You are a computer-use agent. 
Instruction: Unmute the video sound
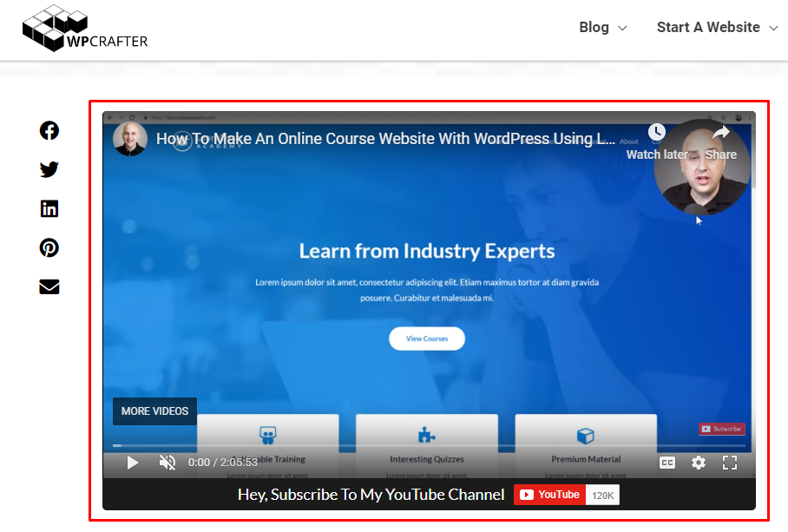click(167, 463)
